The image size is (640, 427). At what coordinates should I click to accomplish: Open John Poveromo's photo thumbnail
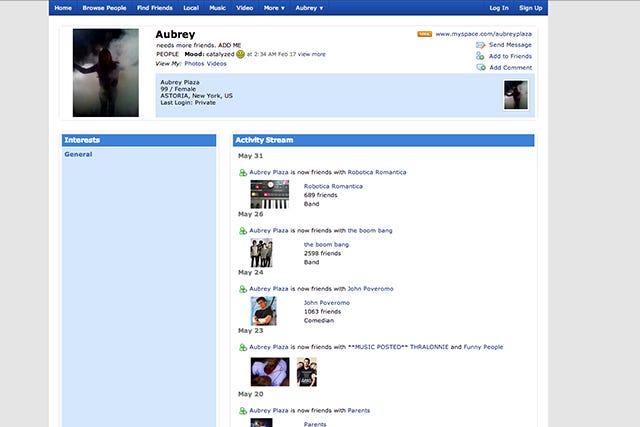263,311
